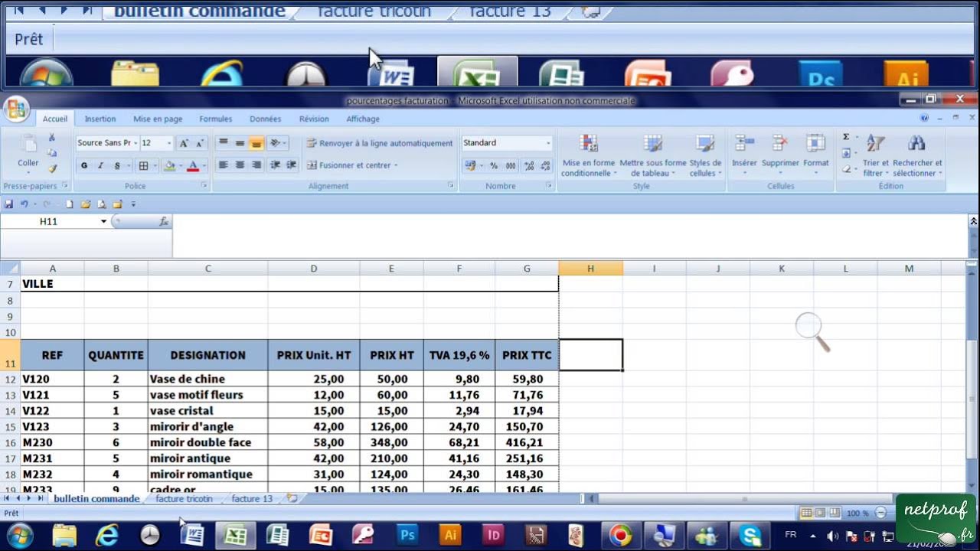Click the Undo arrow in Quick Access toolbar
Screen dimensions: 980x551
pyautogui.click(x=24, y=204)
